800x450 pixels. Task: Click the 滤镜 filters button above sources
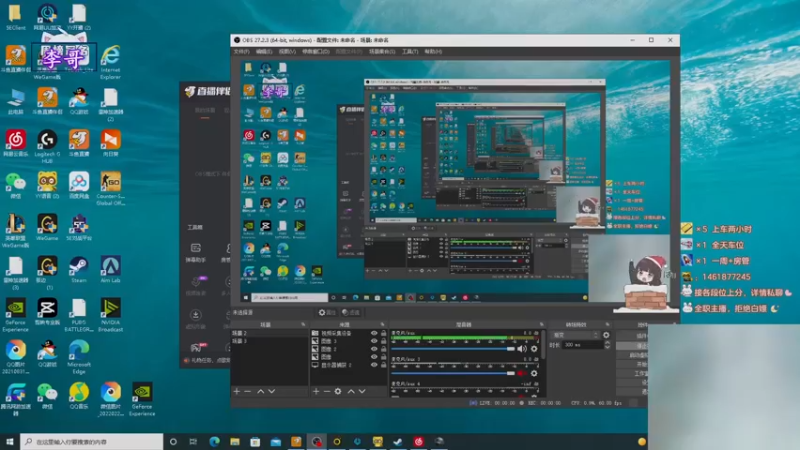pyautogui.click(x=351, y=312)
